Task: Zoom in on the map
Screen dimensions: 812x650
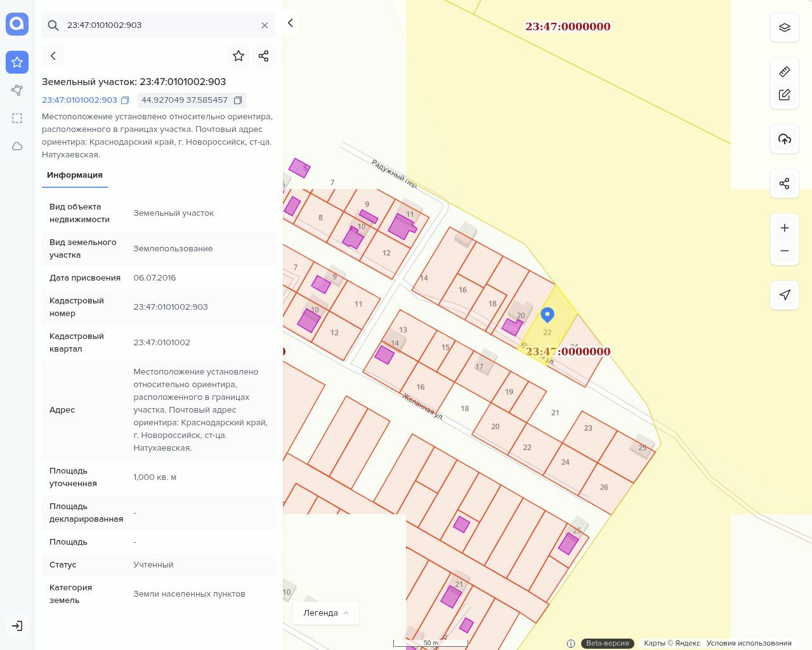Action: pyautogui.click(x=784, y=228)
